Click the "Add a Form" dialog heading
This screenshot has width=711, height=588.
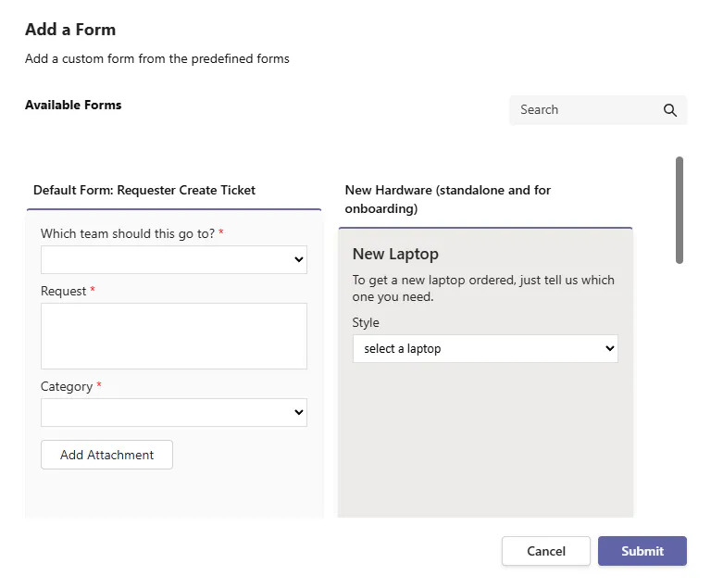tap(70, 30)
